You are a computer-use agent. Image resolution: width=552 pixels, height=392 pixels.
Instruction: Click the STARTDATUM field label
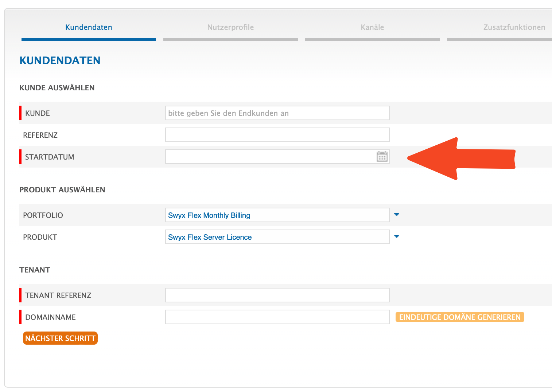(50, 157)
